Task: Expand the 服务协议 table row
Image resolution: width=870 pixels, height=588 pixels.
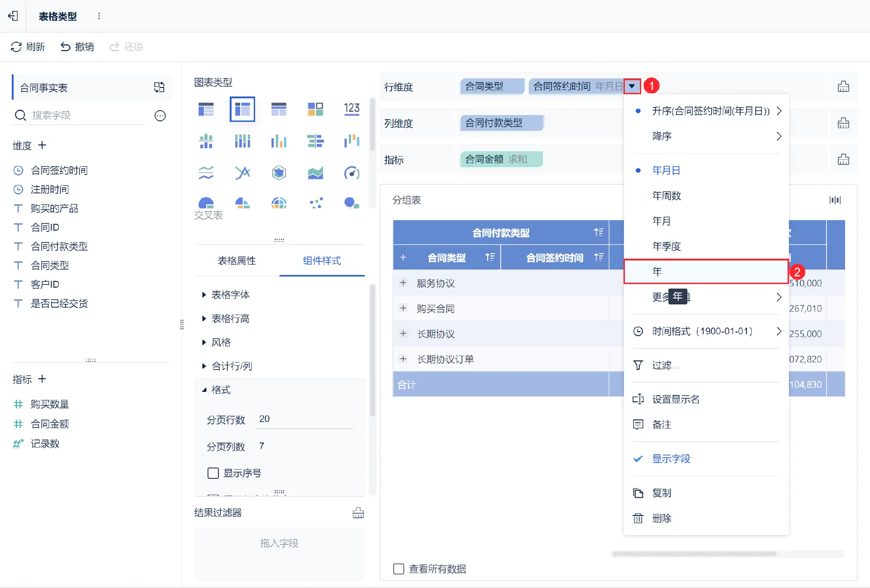Action: coord(403,283)
